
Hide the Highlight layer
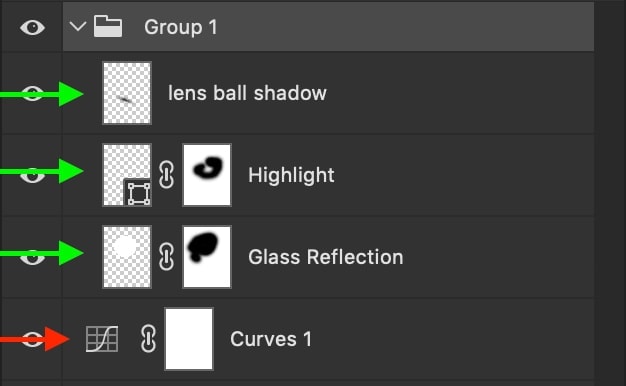(32, 175)
